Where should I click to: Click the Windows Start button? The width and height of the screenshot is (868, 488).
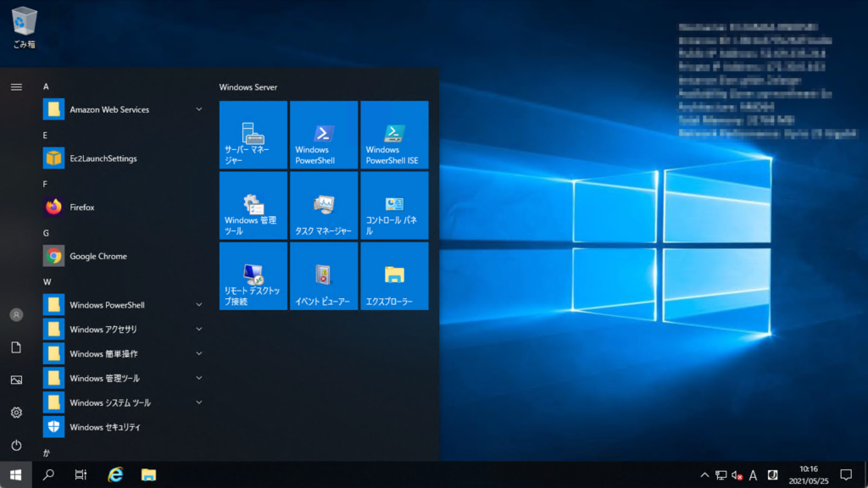click(x=16, y=474)
